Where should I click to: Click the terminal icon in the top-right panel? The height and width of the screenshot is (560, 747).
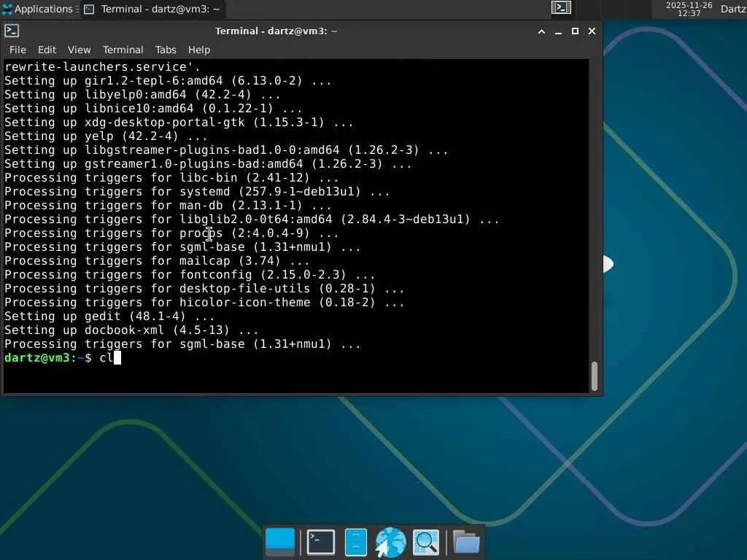(x=561, y=7)
